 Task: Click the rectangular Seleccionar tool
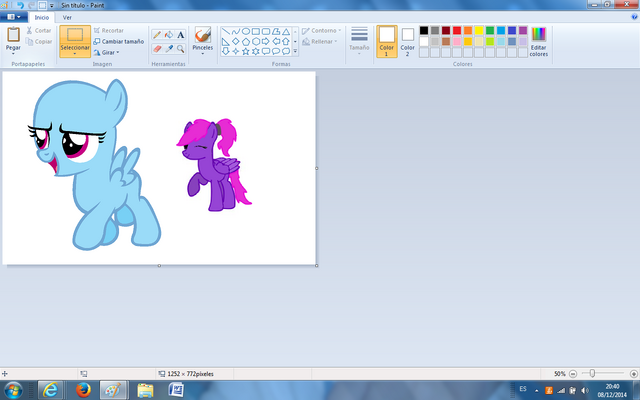click(75, 35)
